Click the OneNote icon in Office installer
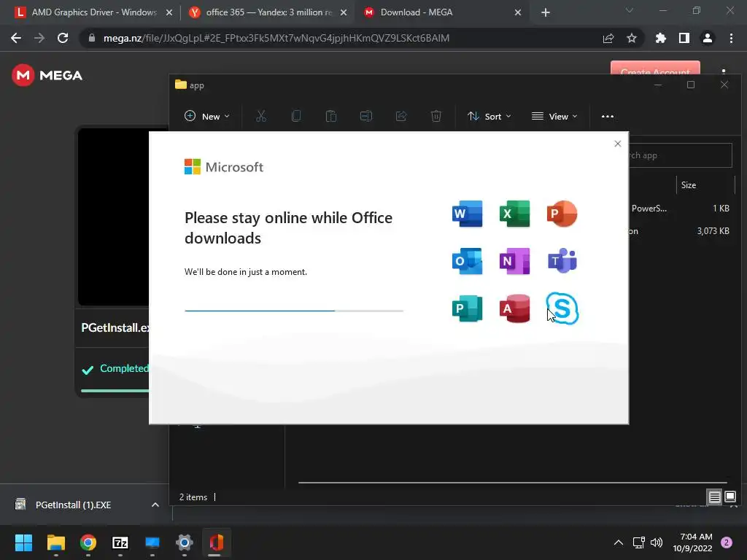Screen dimensions: 747x560 coord(514,261)
